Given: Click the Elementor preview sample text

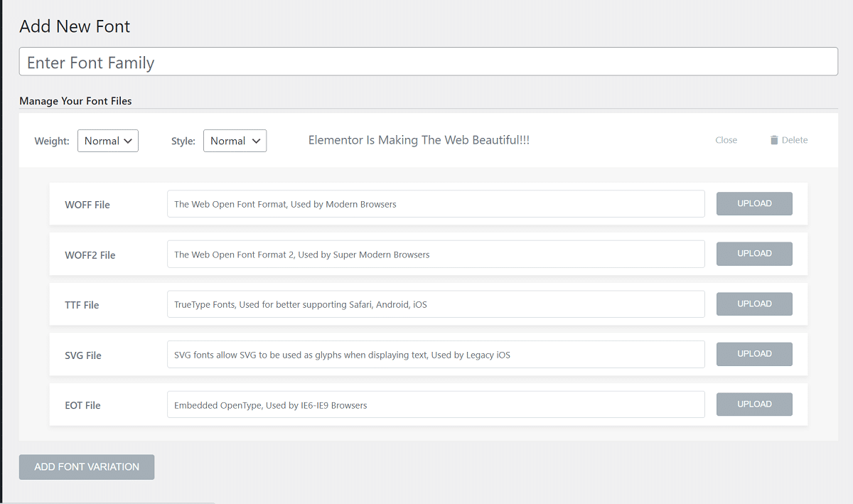Looking at the screenshot, I should [x=419, y=140].
